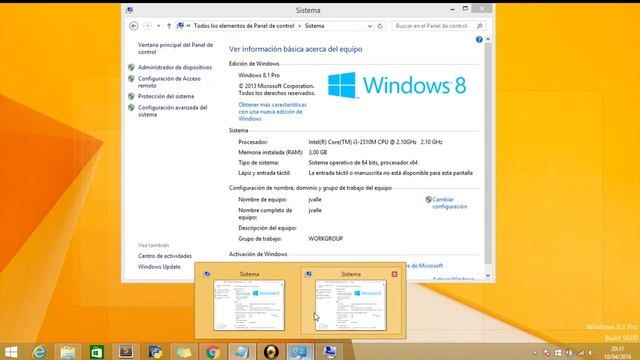Click the highlighted active Sistema taskbar icon
This screenshot has width=640, height=360.
coord(300,352)
